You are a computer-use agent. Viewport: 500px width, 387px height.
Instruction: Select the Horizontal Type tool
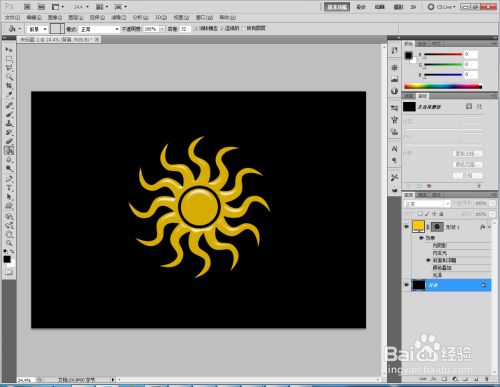[x=9, y=188]
